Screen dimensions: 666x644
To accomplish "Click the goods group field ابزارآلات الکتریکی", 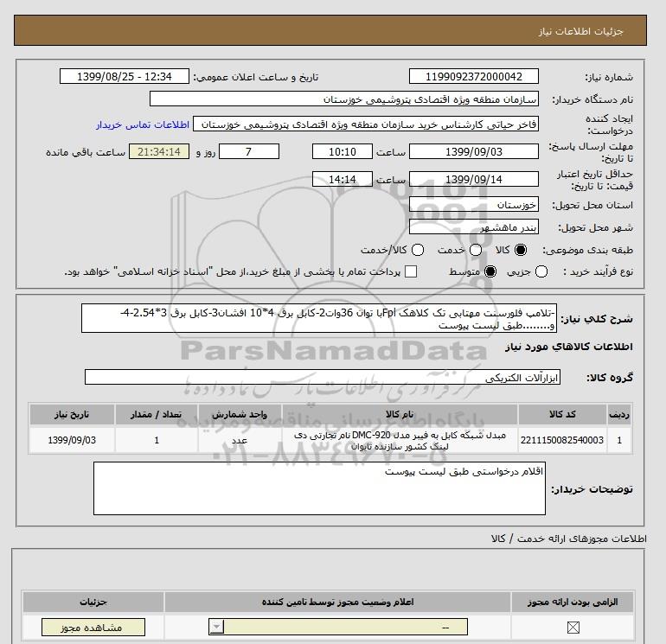I will [x=323, y=378].
